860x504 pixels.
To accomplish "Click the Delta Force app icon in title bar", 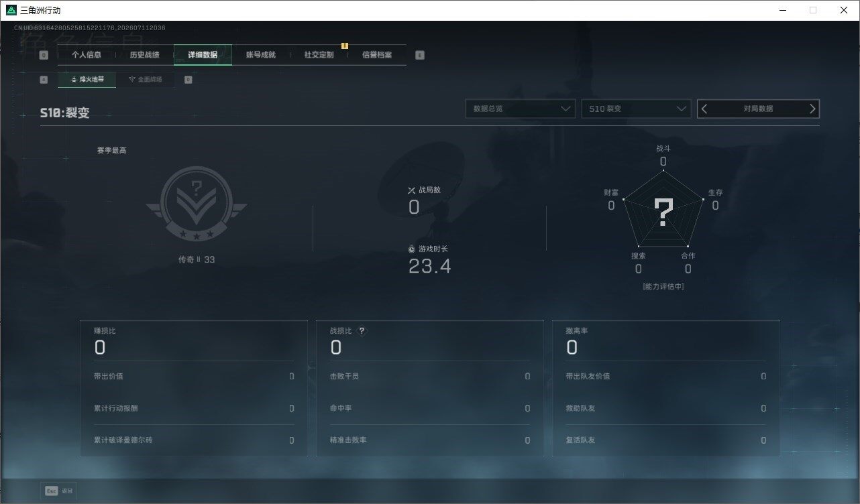I will (11, 10).
